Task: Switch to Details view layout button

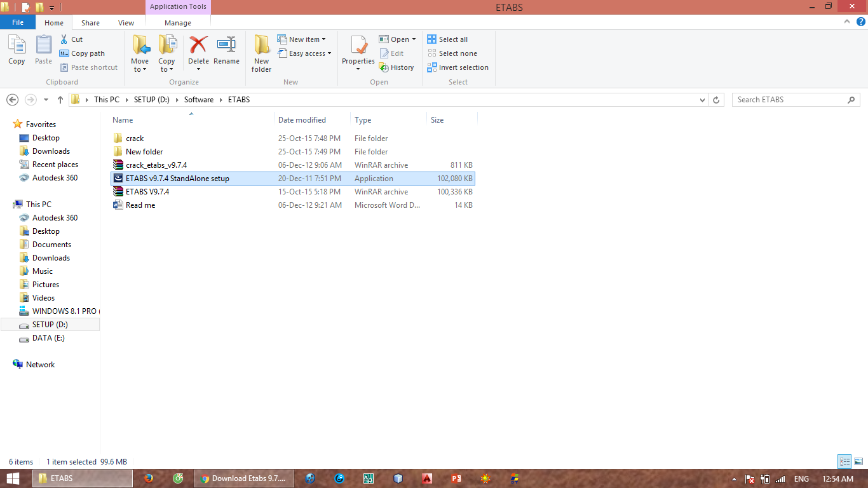Action: click(844, 462)
